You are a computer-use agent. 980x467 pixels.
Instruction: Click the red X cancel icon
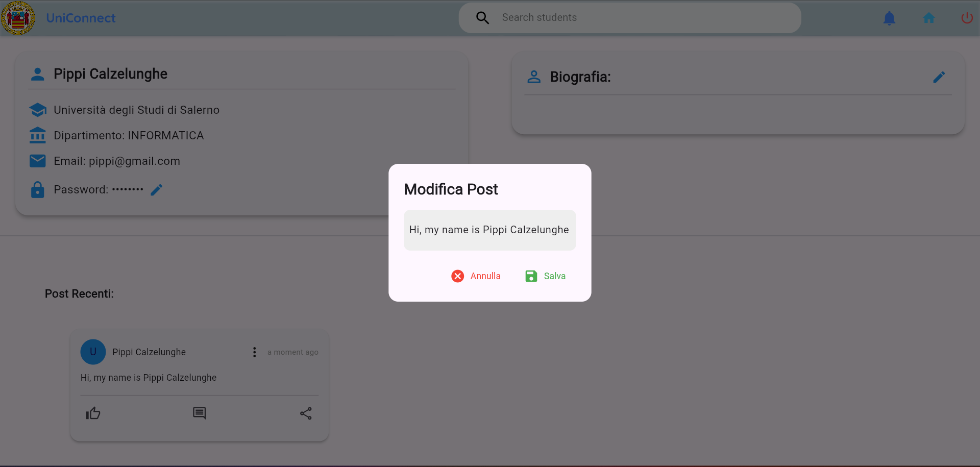tap(457, 276)
